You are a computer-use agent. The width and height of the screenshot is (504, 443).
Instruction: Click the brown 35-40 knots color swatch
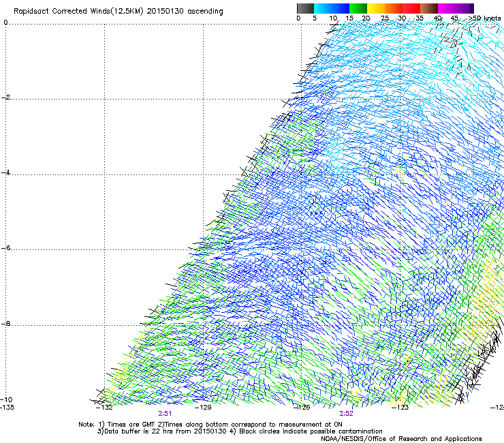point(430,8)
